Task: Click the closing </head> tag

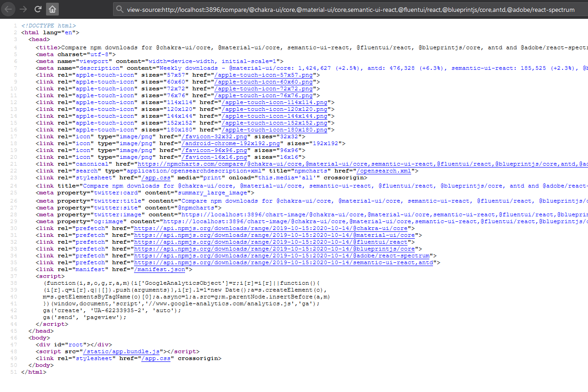Action: [x=41, y=331]
